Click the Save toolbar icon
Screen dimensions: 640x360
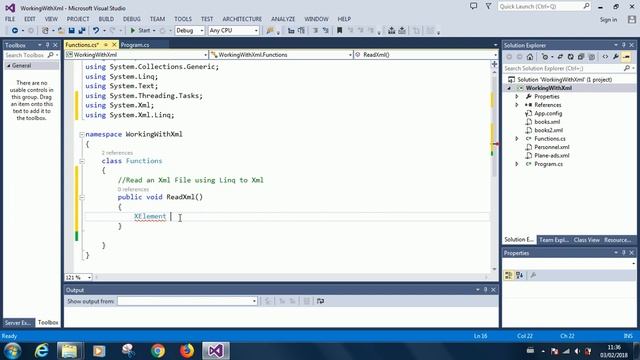71,31
